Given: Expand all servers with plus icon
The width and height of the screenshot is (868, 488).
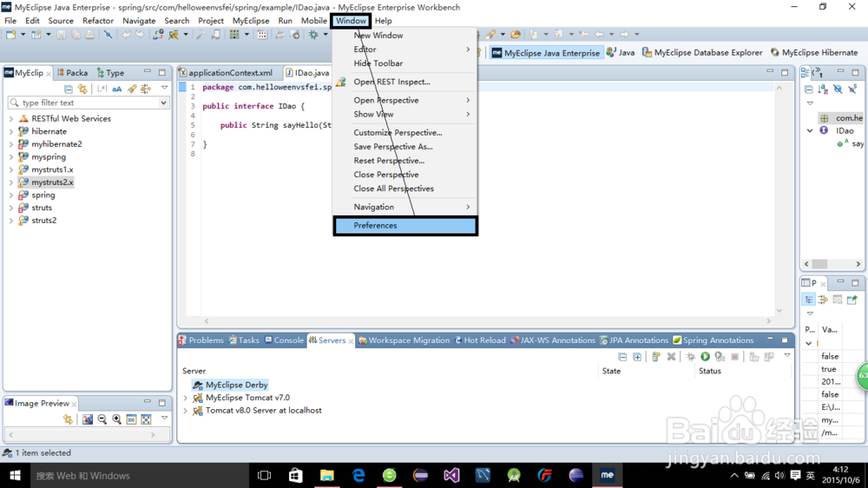Looking at the screenshot, I should pos(637,357).
